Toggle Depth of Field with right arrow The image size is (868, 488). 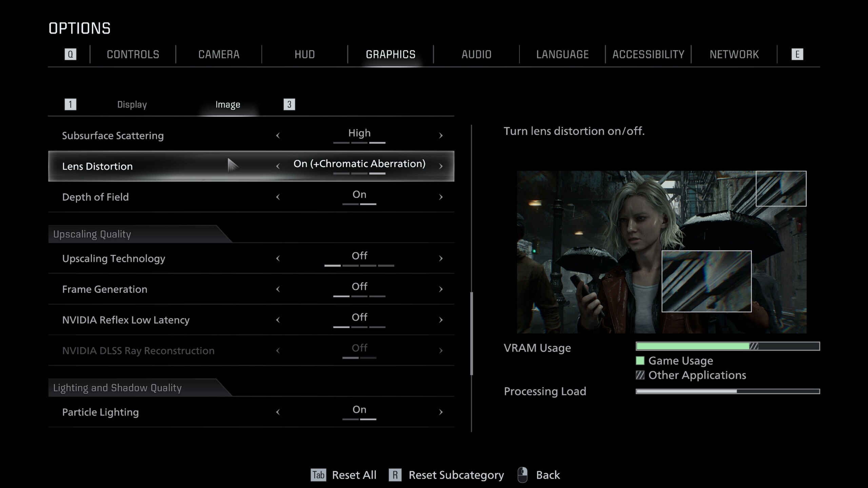pos(441,197)
